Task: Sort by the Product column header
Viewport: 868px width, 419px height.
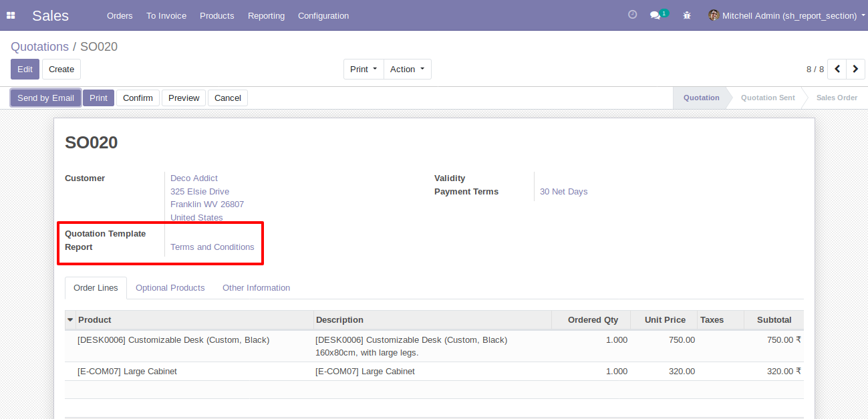Action: pos(195,320)
